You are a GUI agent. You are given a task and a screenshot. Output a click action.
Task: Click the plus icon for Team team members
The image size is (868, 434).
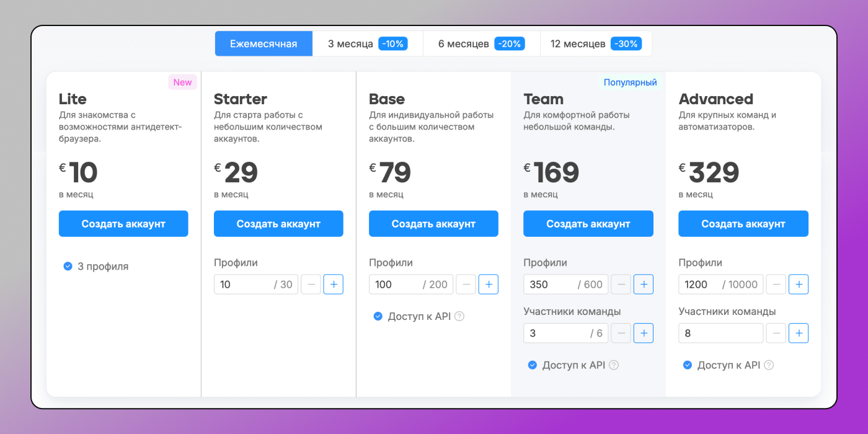coord(643,333)
